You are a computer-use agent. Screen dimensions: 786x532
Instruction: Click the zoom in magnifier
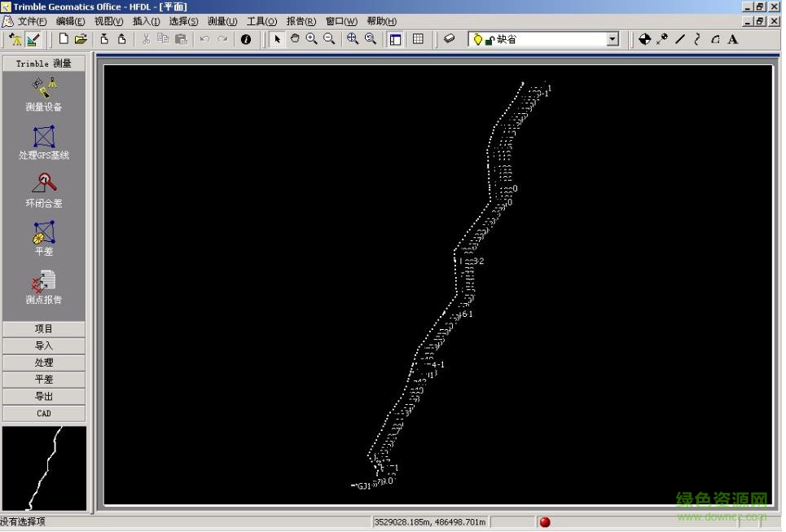point(312,39)
